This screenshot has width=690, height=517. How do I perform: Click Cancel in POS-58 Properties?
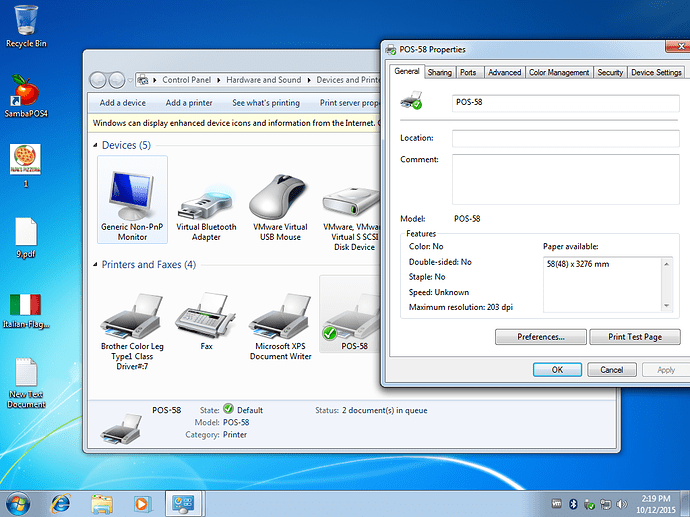click(612, 370)
